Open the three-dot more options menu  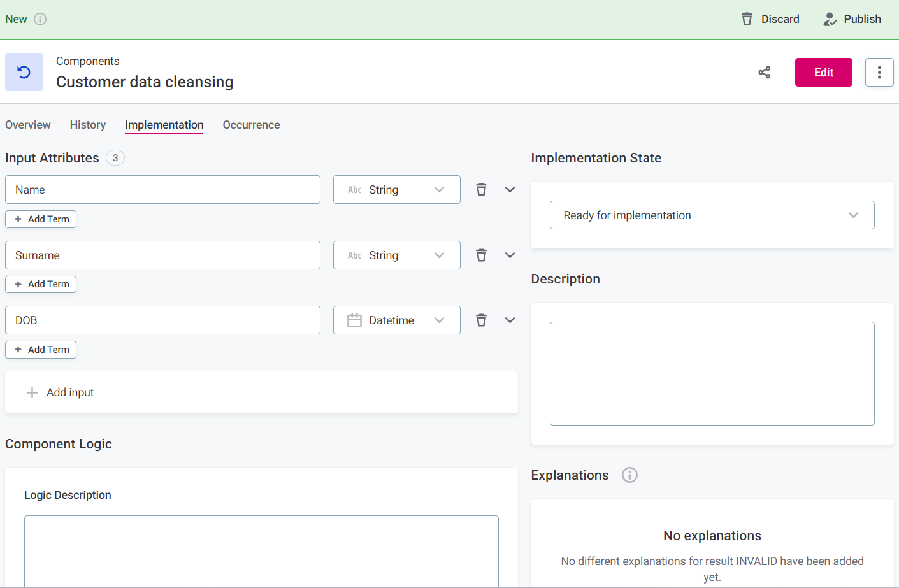(x=879, y=73)
